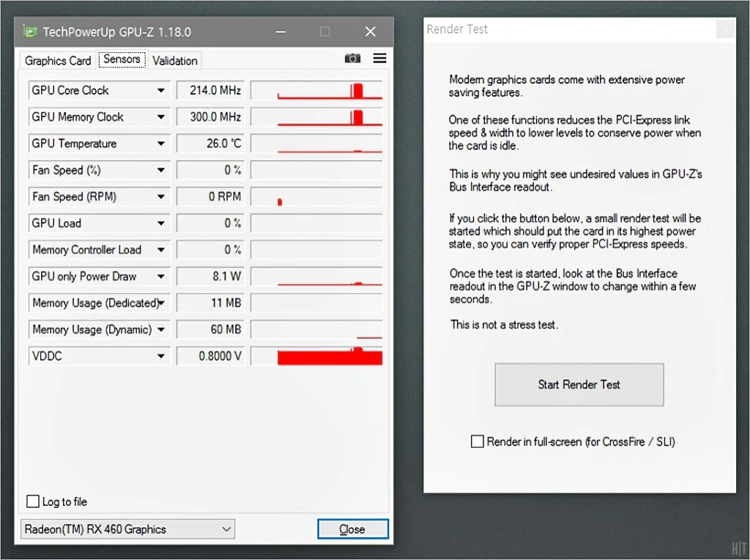
Task: Click the GPU Memory Clock history graph
Action: point(316,117)
